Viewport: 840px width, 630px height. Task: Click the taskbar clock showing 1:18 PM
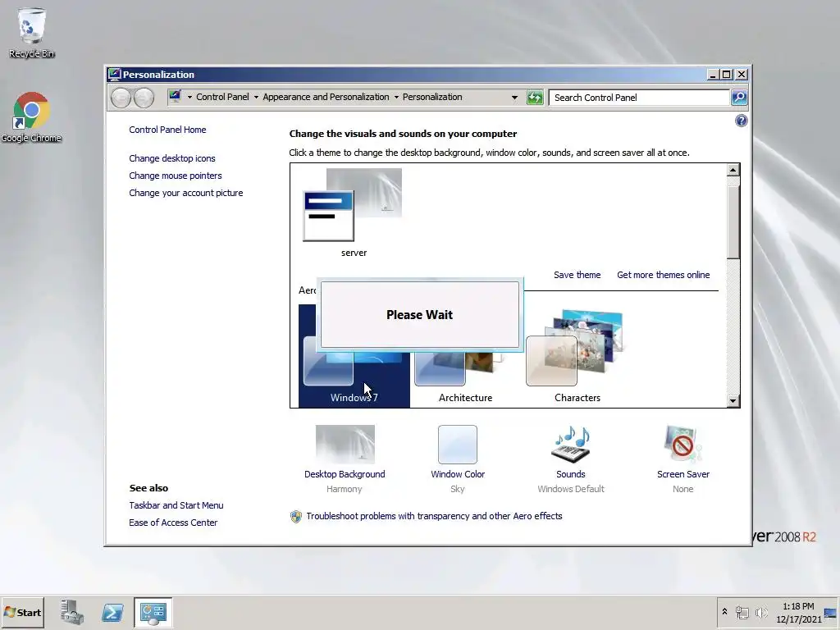pos(798,612)
